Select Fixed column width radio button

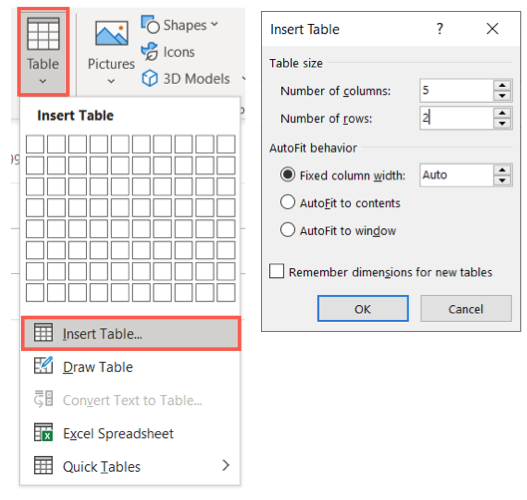(288, 175)
